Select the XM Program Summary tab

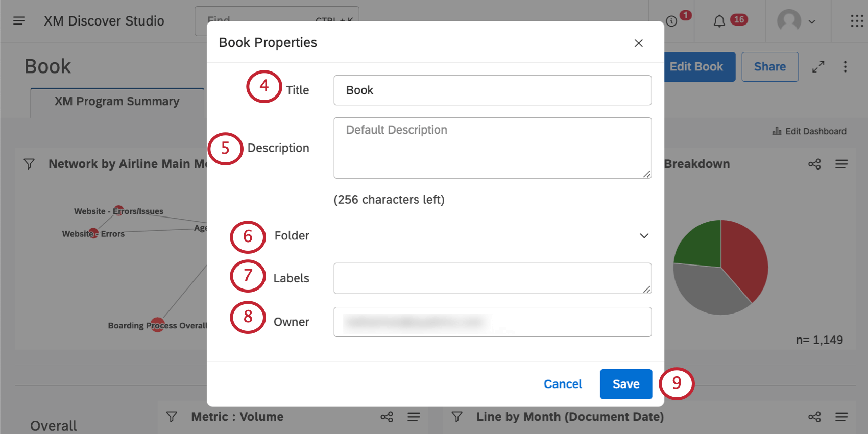117,102
